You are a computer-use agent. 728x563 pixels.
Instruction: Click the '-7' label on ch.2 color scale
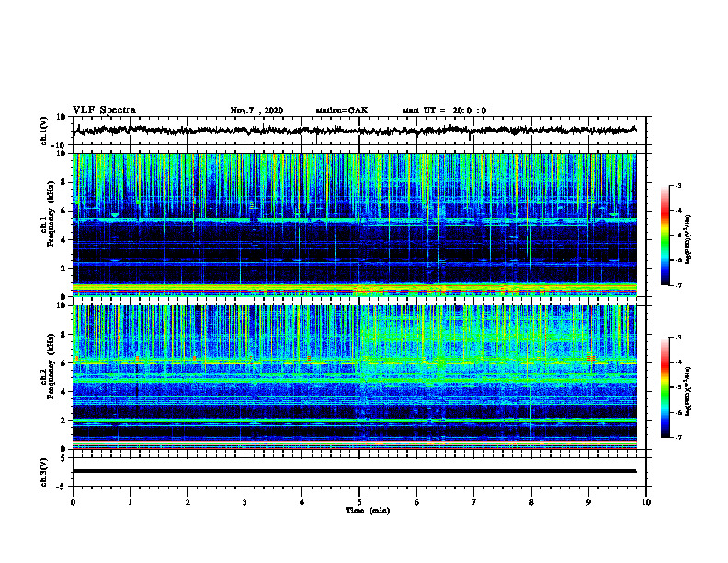(x=677, y=437)
